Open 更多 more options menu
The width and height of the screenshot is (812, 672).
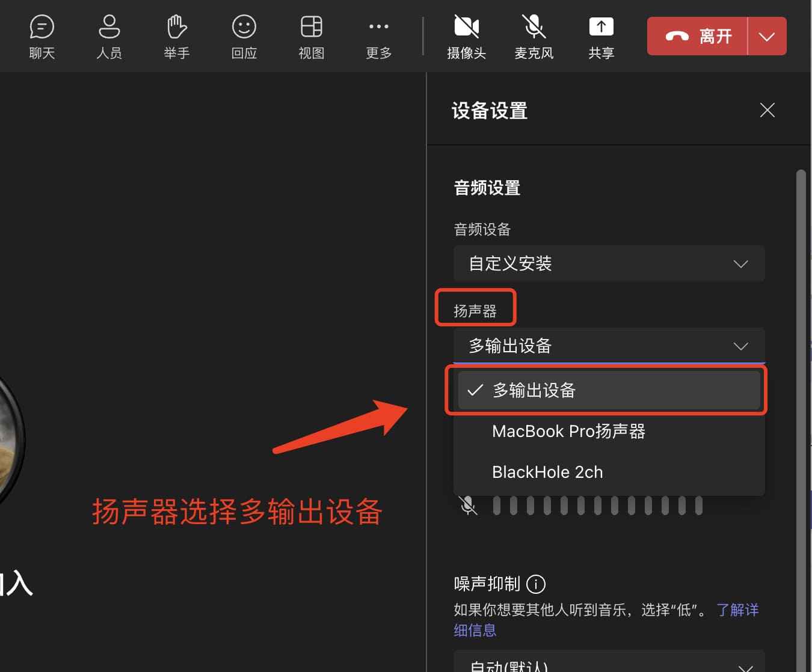(x=379, y=37)
